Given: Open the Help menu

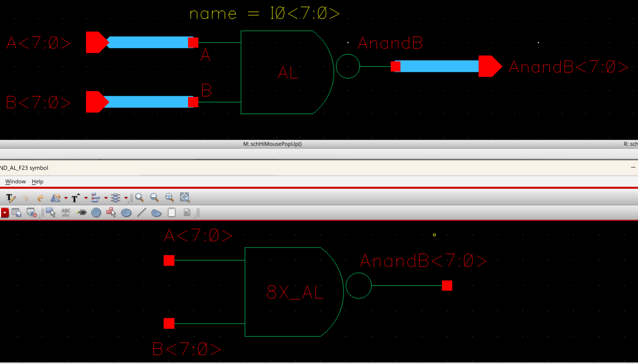Looking at the screenshot, I should click(x=38, y=182).
